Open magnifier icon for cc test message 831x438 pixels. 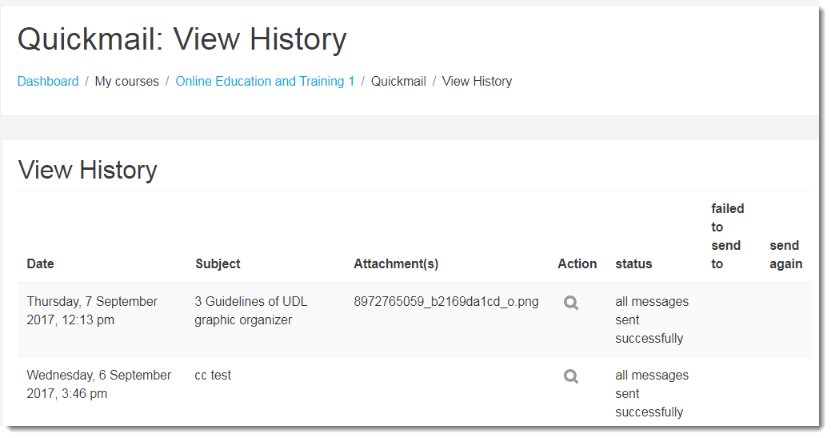click(571, 377)
